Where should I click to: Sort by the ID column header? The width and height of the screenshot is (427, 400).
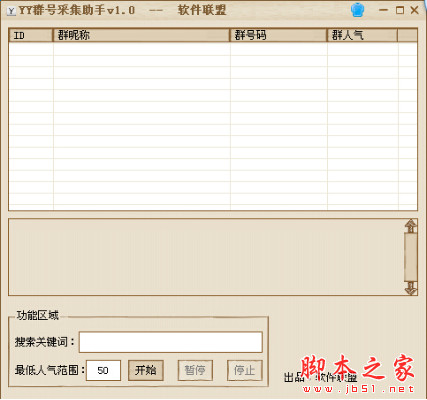[31, 35]
